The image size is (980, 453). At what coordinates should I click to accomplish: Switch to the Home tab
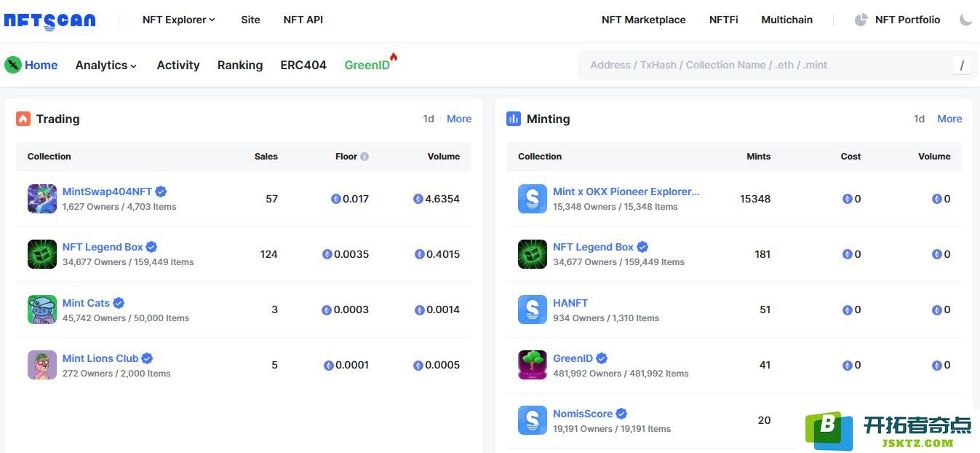pos(41,65)
